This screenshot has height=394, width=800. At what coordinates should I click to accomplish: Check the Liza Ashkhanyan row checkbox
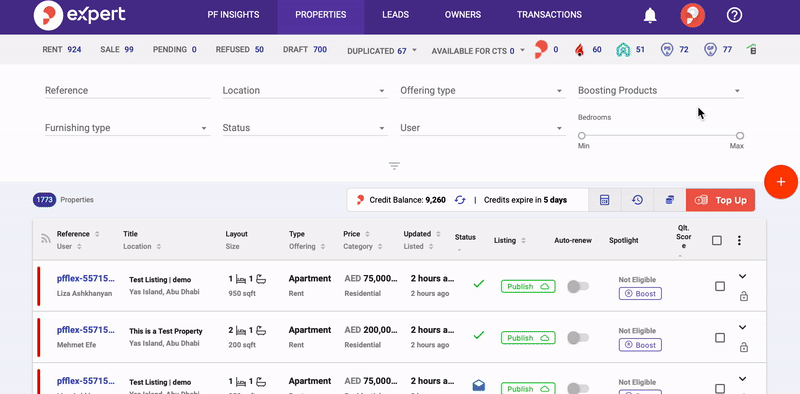[x=720, y=286]
